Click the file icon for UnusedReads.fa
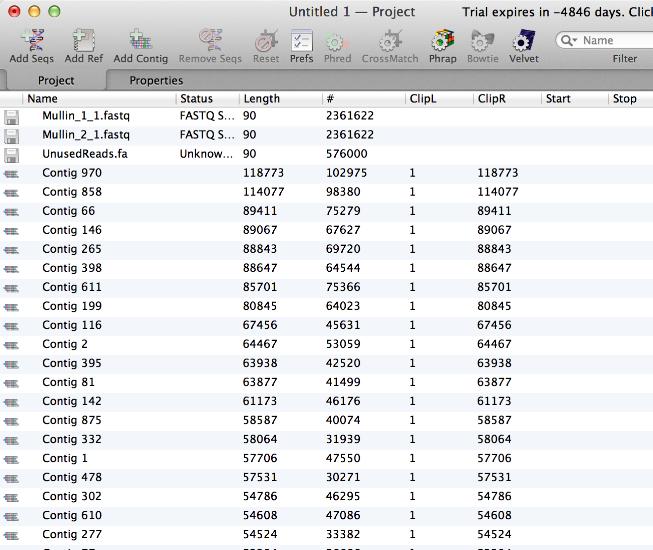The image size is (653, 550). pos(12,156)
